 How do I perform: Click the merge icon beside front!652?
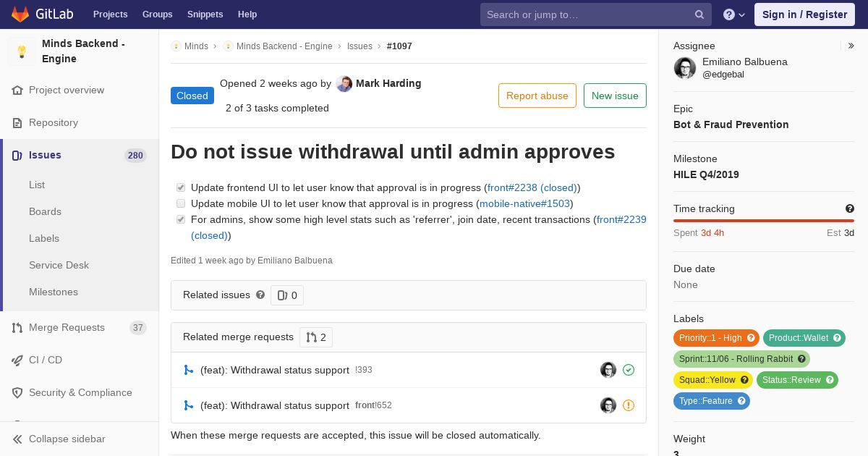(188, 405)
